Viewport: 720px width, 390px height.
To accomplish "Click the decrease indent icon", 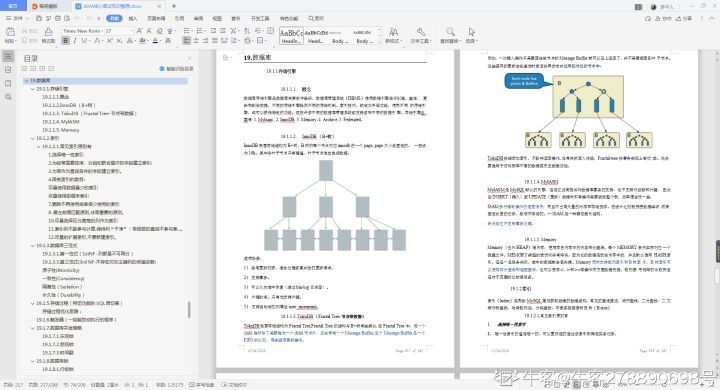I will (214, 31).
